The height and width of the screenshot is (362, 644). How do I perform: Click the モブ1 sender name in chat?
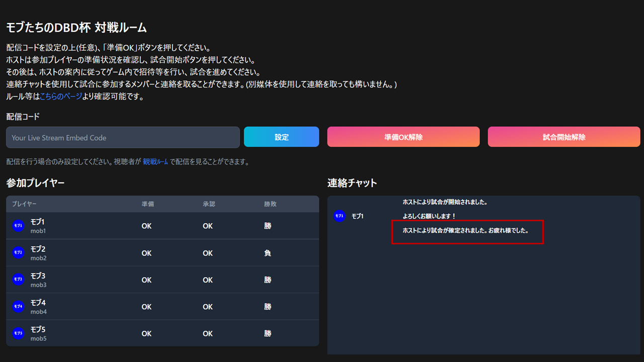(357, 216)
